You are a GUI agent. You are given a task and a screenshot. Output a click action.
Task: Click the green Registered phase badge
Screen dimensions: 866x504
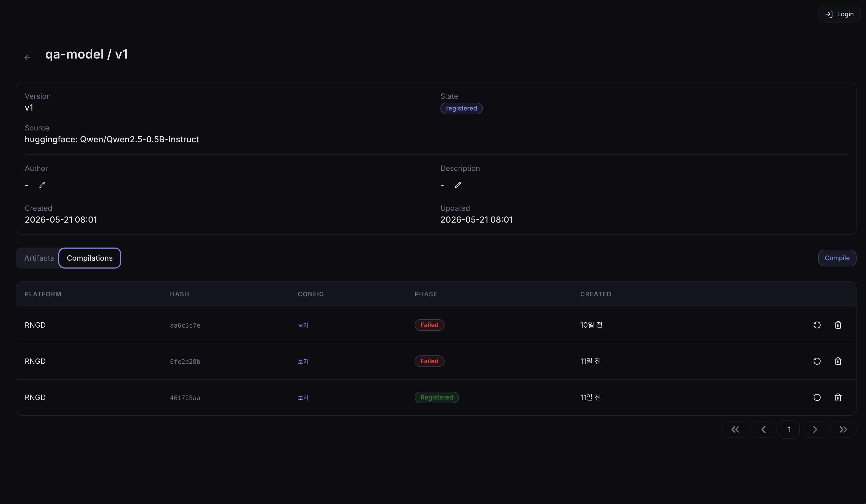[x=436, y=397]
